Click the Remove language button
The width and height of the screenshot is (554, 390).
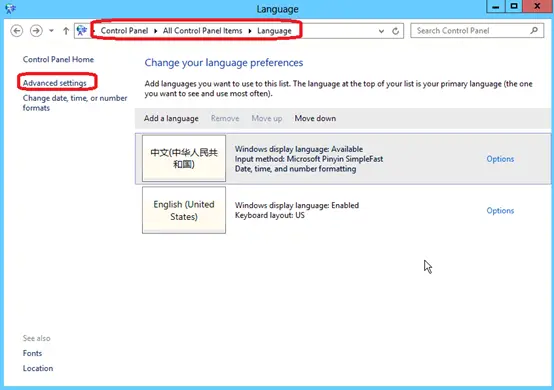click(225, 118)
